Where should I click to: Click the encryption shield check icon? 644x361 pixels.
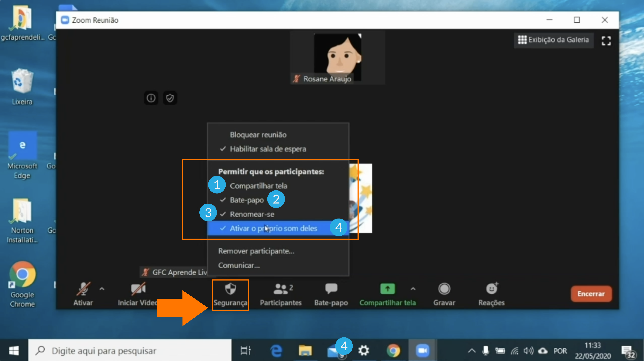[x=170, y=98]
